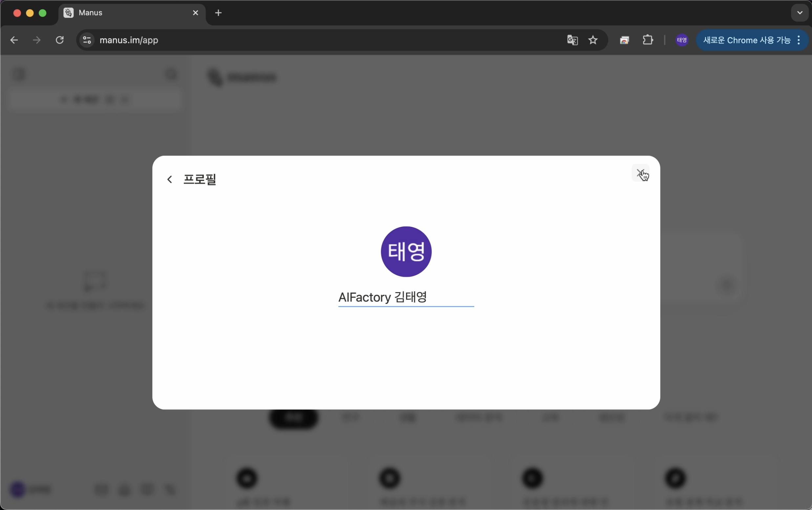The height and width of the screenshot is (510, 812).
Task: Navigate back in browser
Action: click(x=14, y=40)
